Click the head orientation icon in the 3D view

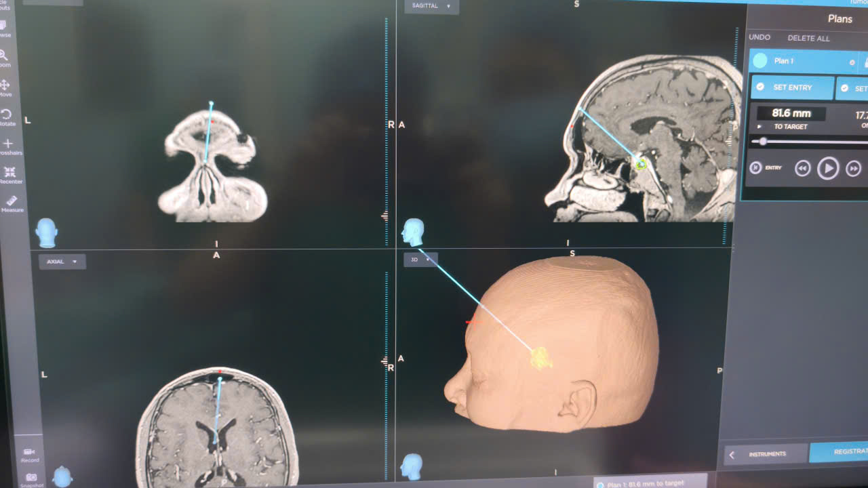[412, 467]
